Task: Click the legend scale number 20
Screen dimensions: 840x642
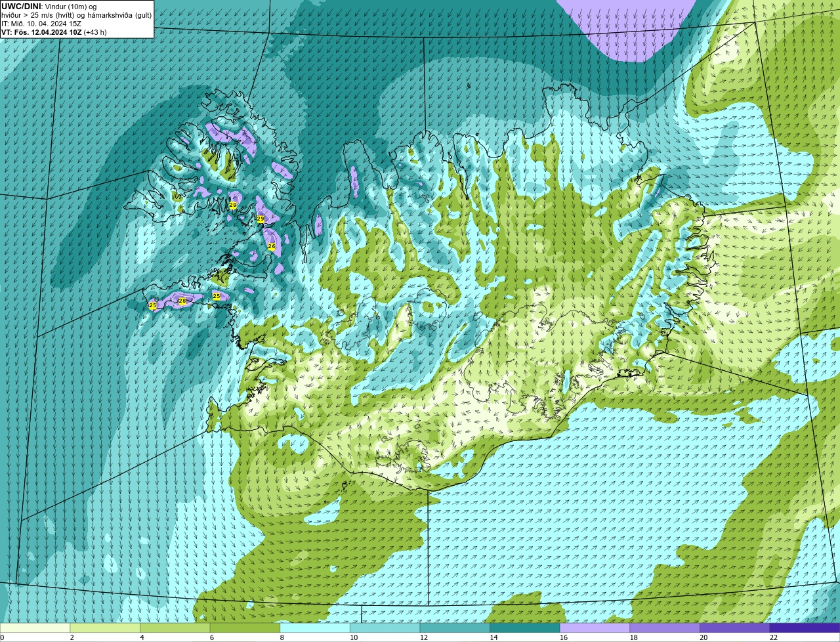Action: 703,637
